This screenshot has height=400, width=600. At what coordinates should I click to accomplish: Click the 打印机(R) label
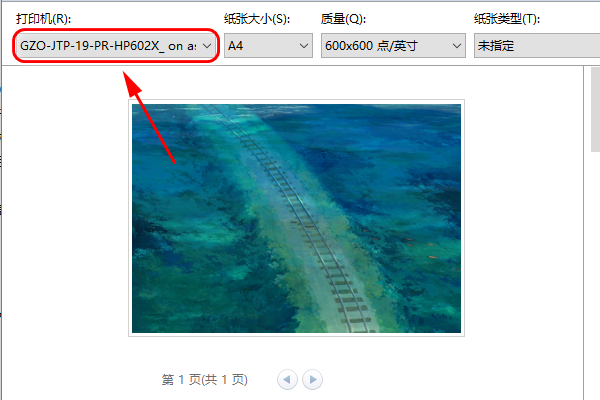coord(43,19)
